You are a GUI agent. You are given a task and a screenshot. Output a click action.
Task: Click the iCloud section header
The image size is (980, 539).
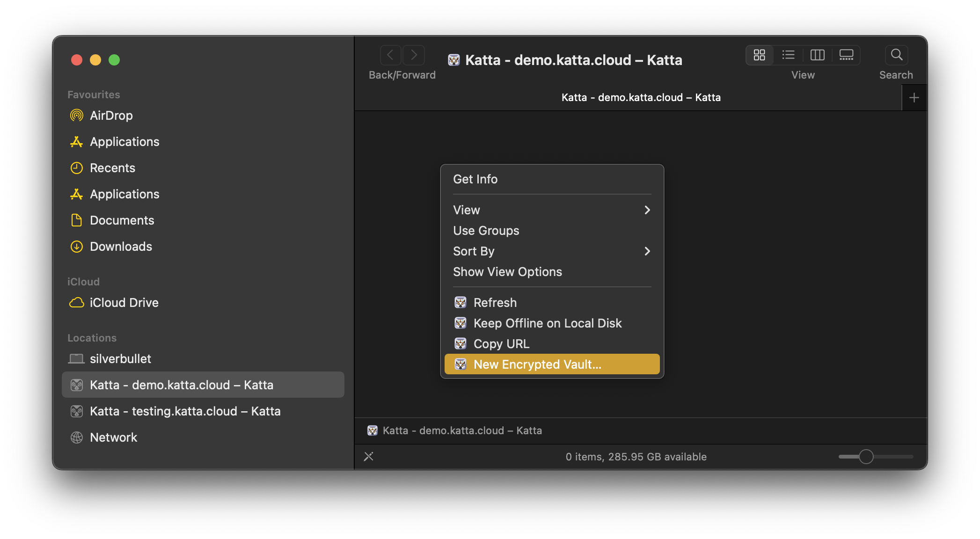pos(83,282)
